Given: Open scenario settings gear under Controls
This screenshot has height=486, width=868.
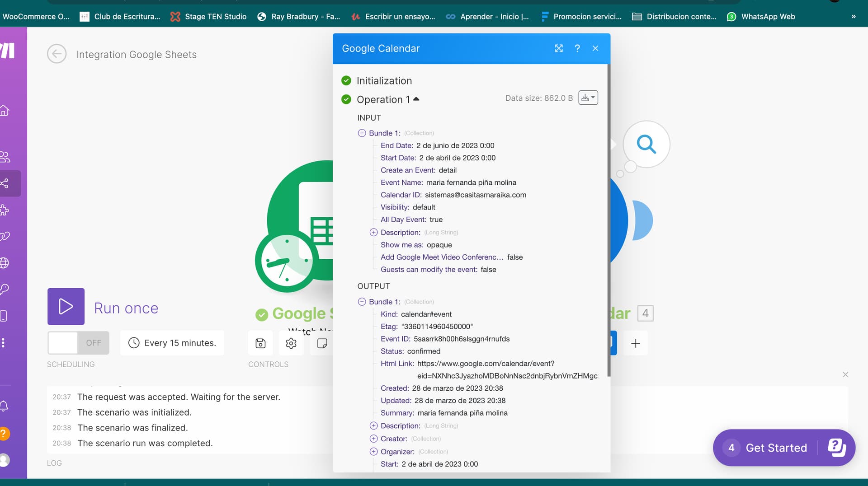Looking at the screenshot, I should point(291,343).
